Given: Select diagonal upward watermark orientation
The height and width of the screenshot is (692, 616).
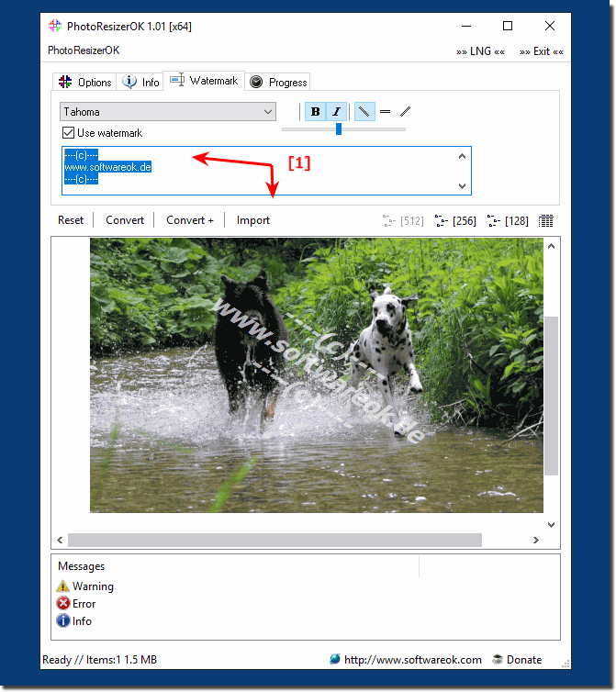Looking at the screenshot, I should click(405, 112).
